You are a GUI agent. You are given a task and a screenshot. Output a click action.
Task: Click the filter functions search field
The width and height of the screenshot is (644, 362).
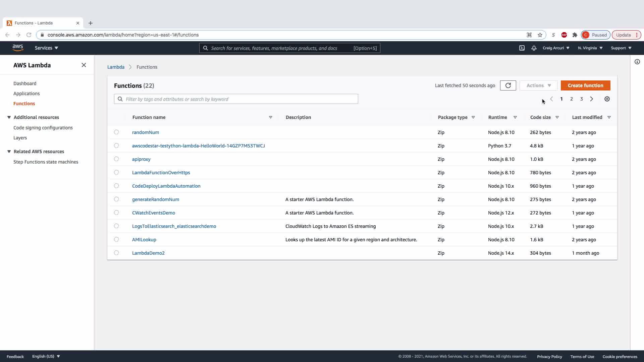coord(240,99)
